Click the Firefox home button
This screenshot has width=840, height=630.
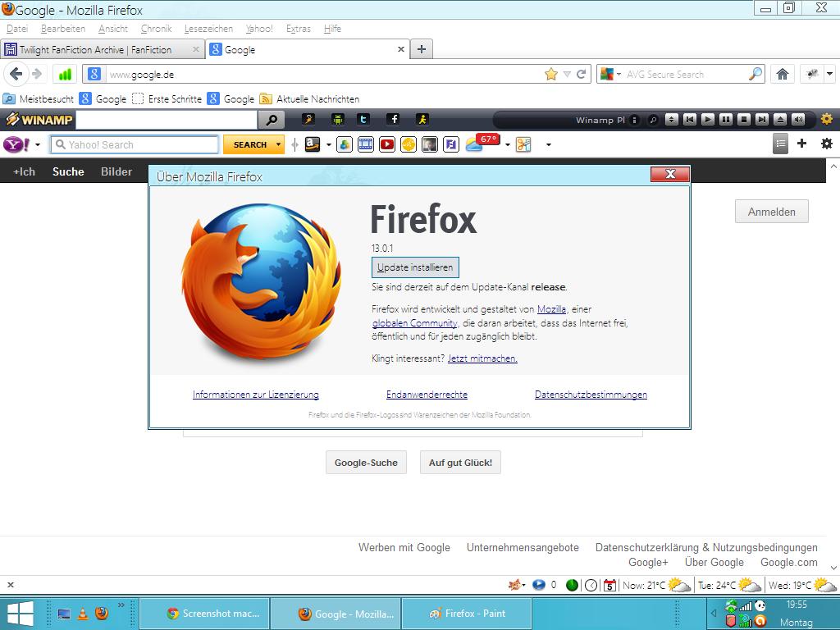coord(782,74)
